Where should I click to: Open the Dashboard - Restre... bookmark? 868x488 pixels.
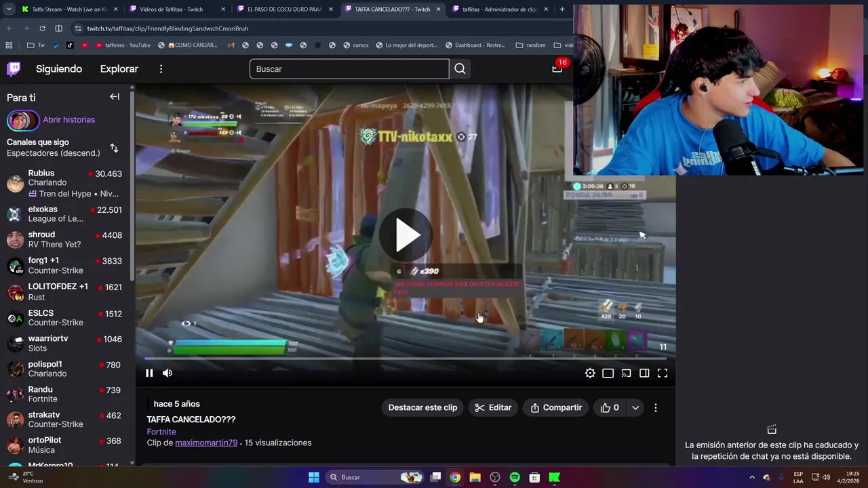(475, 45)
